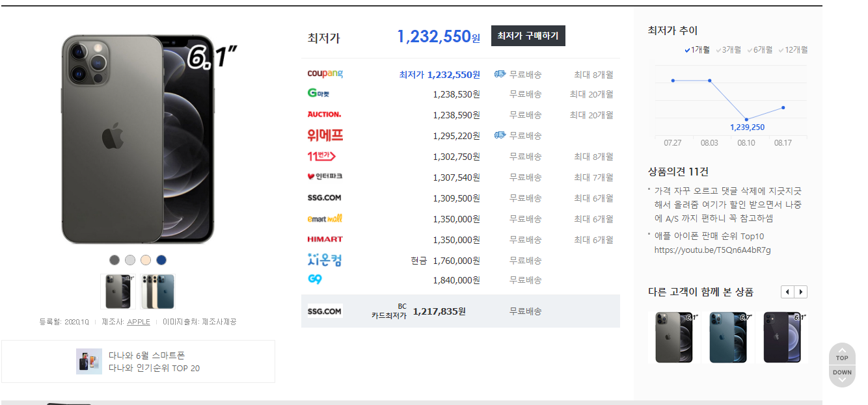The image size is (868, 405).
Task: Open the Auction seller logo
Action: tap(324, 114)
